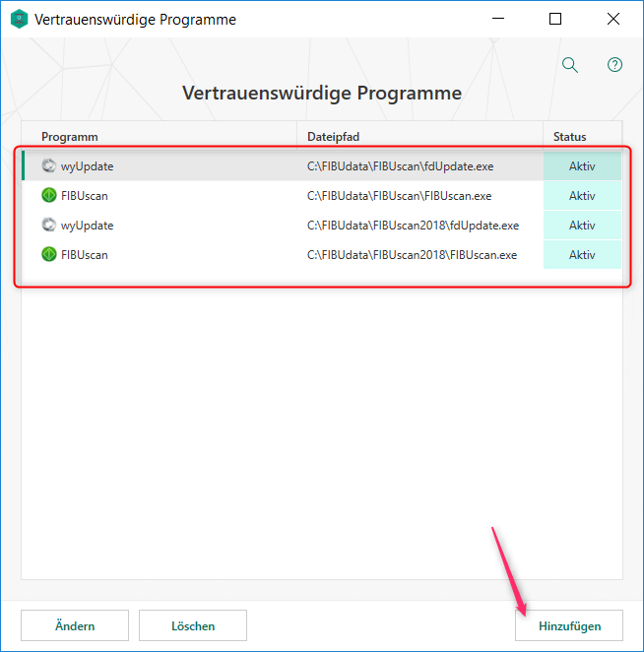The image size is (644, 652).
Task: Click the Kaspersky shield icon in title bar
Action: [x=19, y=19]
